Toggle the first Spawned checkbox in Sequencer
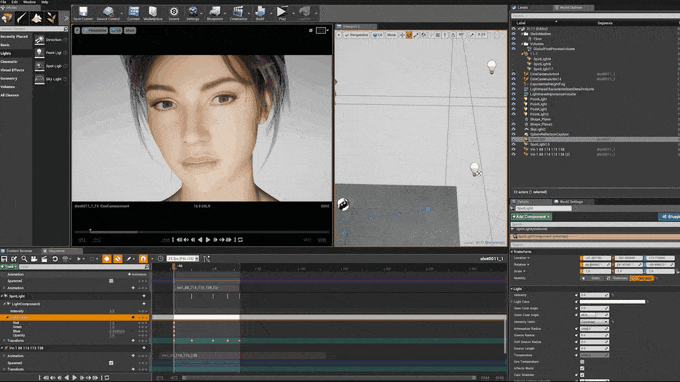Screen dimensions: 680x382 111,281
